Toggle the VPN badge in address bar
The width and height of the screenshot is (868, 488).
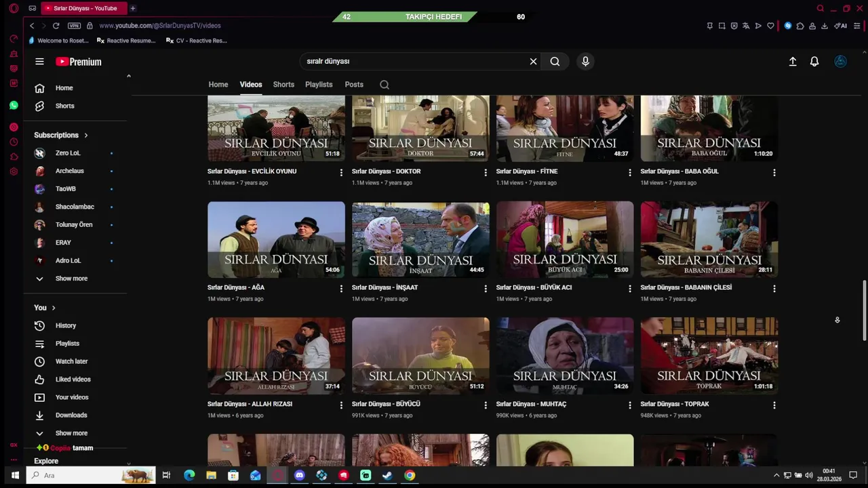tap(74, 26)
